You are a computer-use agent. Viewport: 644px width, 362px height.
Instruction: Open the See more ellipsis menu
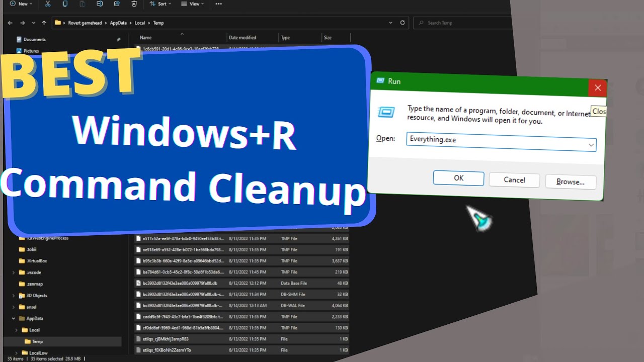point(218,4)
